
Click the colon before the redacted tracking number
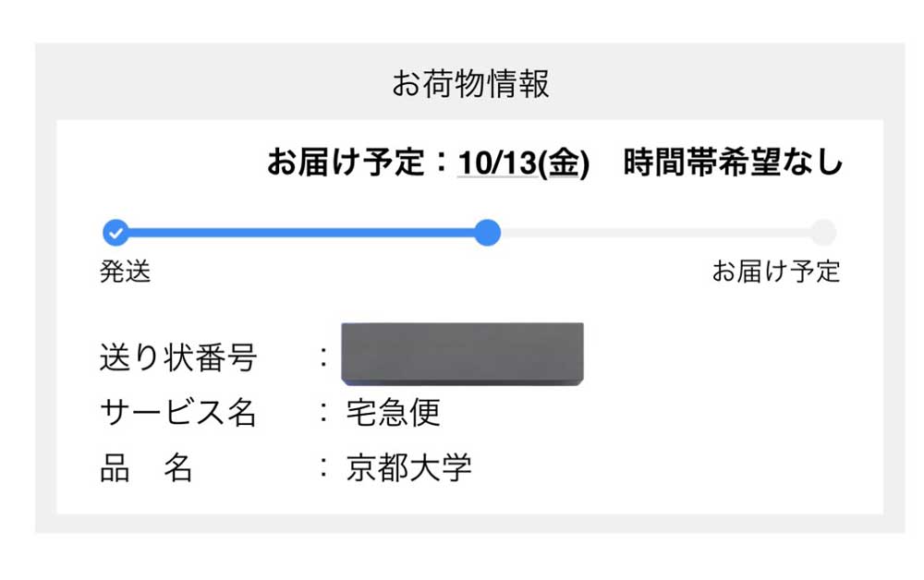click(x=322, y=357)
